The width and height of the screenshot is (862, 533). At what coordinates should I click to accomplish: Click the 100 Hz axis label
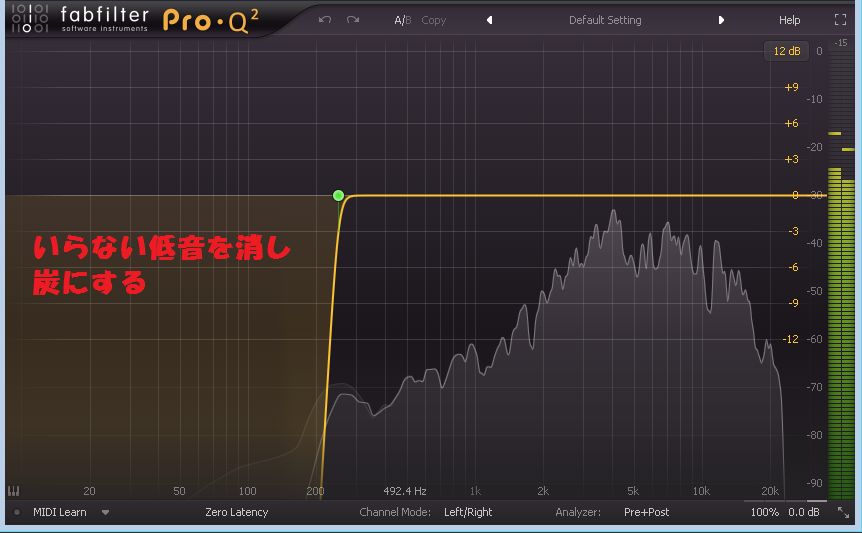click(x=247, y=491)
